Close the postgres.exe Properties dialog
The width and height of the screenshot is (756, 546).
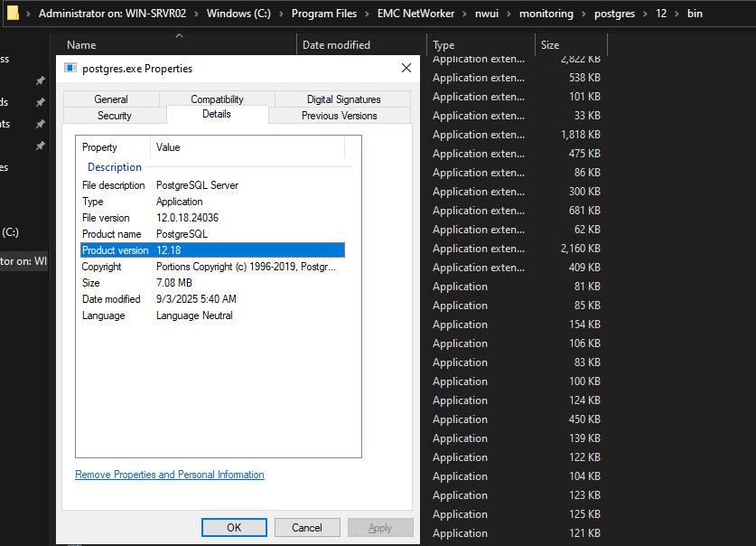click(406, 68)
